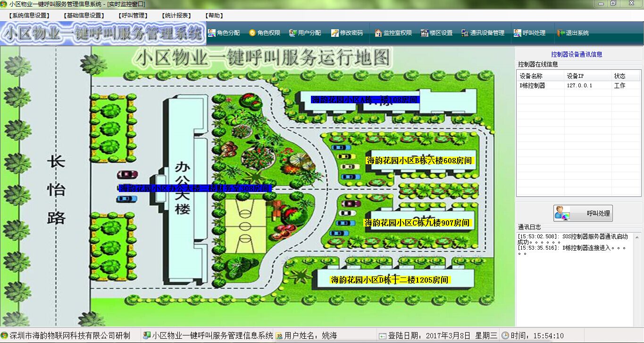This screenshot has width=644, height=343.
Task: Select the D栋控制器 row in device list
Action: click(533, 85)
